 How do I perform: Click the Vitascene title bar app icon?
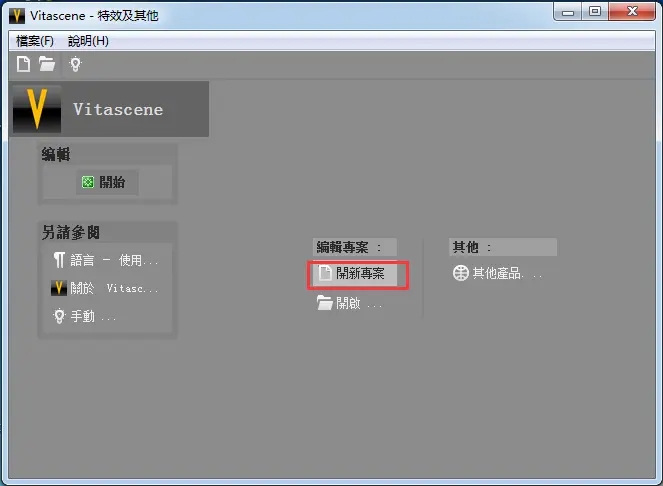click(x=17, y=16)
